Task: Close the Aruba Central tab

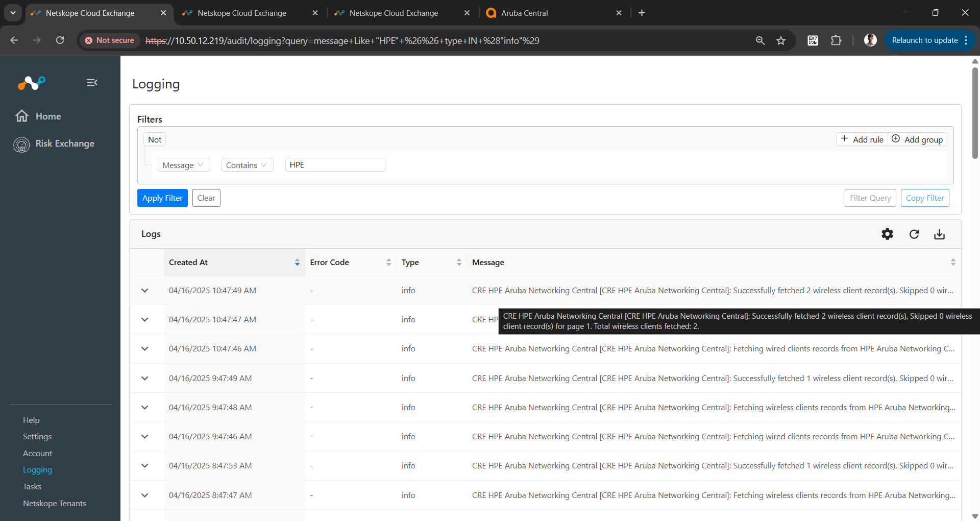Action: point(619,13)
